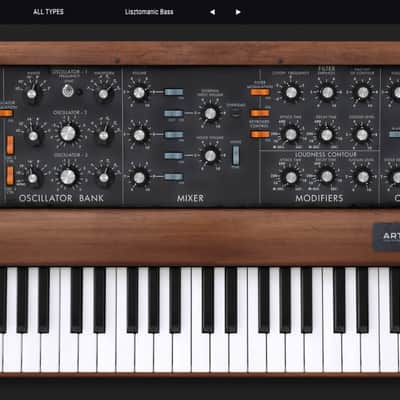Flip the upper orange Keyboard Control switch
The image size is (400, 400).
tap(260, 113)
